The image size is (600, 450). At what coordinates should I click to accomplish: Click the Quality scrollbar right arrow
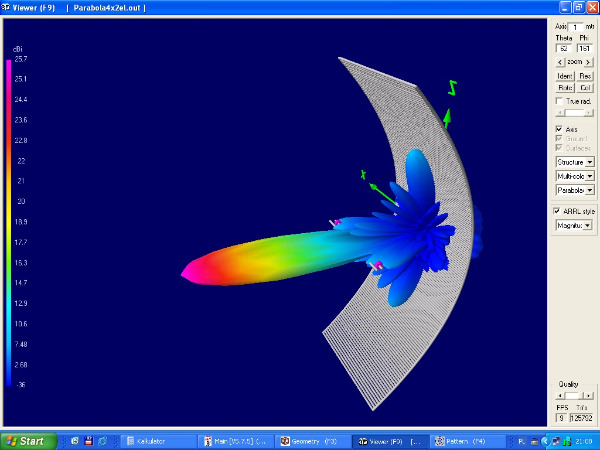click(590, 395)
